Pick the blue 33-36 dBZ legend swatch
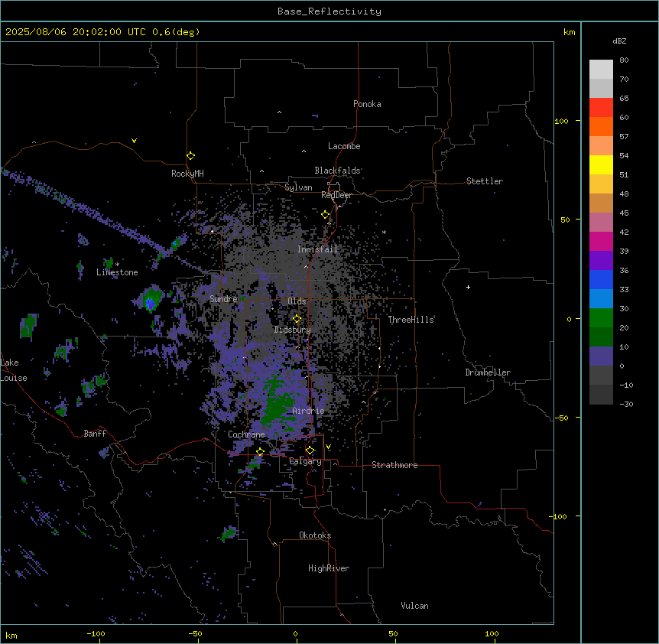Screen dimensions: 659x644 click(601, 279)
